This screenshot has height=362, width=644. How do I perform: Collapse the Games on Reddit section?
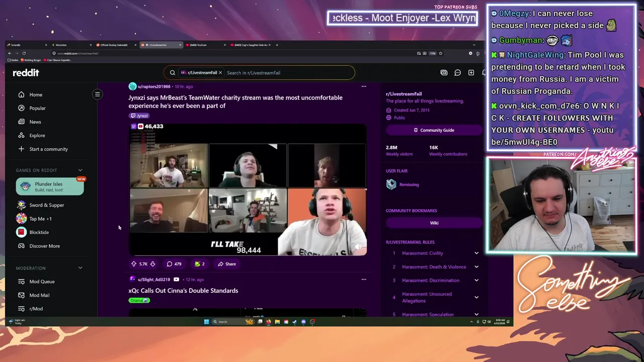(80, 170)
